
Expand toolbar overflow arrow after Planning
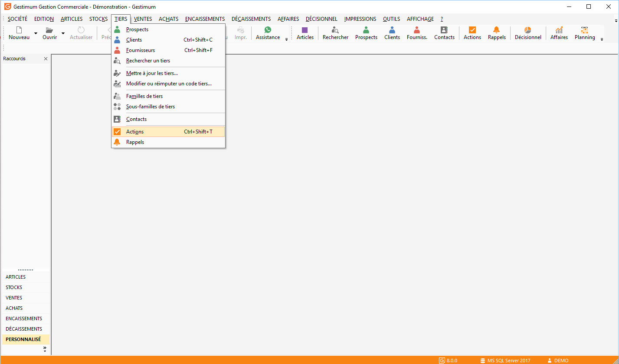pos(602,39)
